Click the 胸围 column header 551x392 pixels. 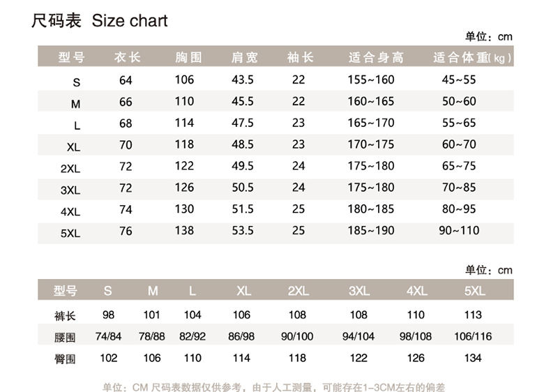(x=188, y=57)
